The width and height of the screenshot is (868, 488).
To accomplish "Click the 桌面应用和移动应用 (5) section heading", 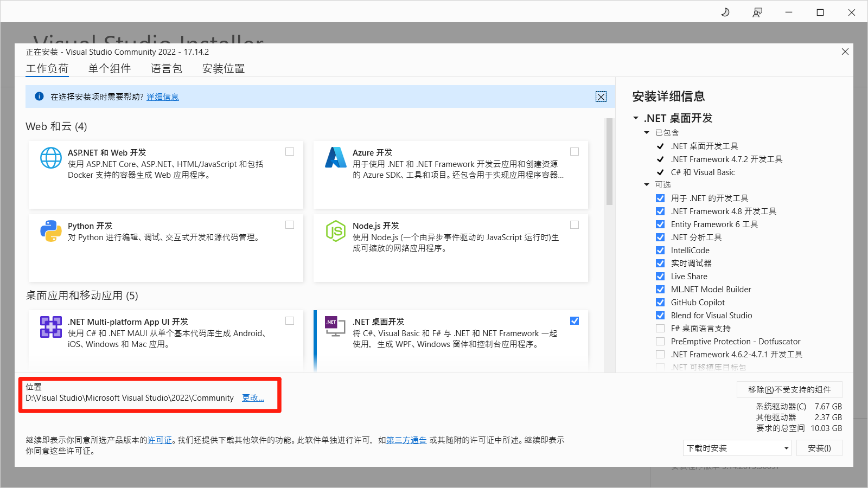I will tap(82, 296).
